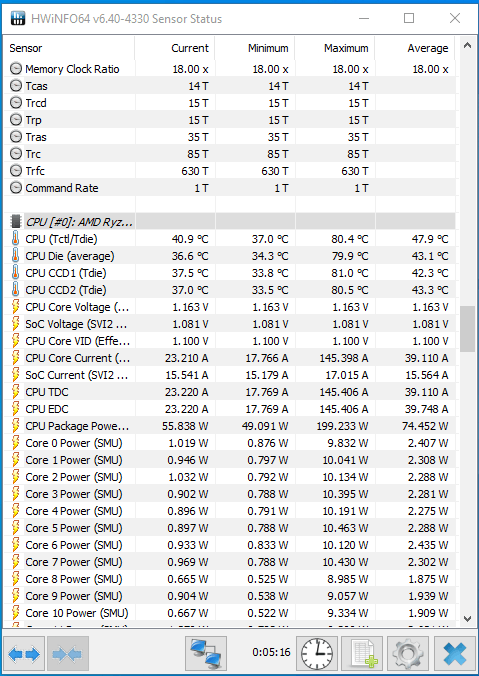Click the CPU chip icon in the AMD Ryzen header row
479x676 pixels.
[x=16, y=222]
